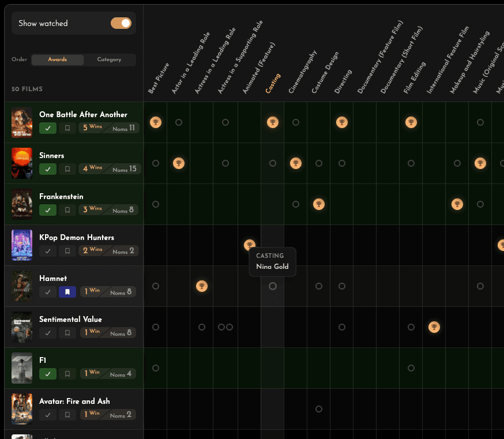Screen dimensions: 504x439
Task: Unmark F1 as watched
Action: 48,374
